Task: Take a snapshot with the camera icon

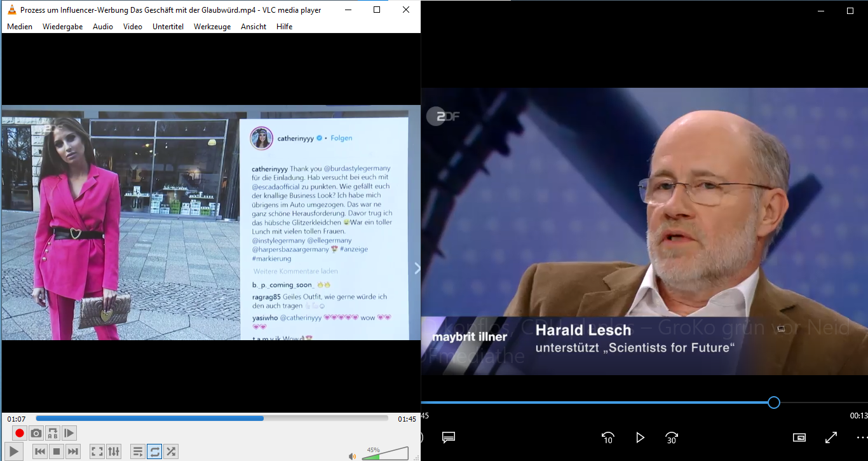Action: (x=36, y=433)
